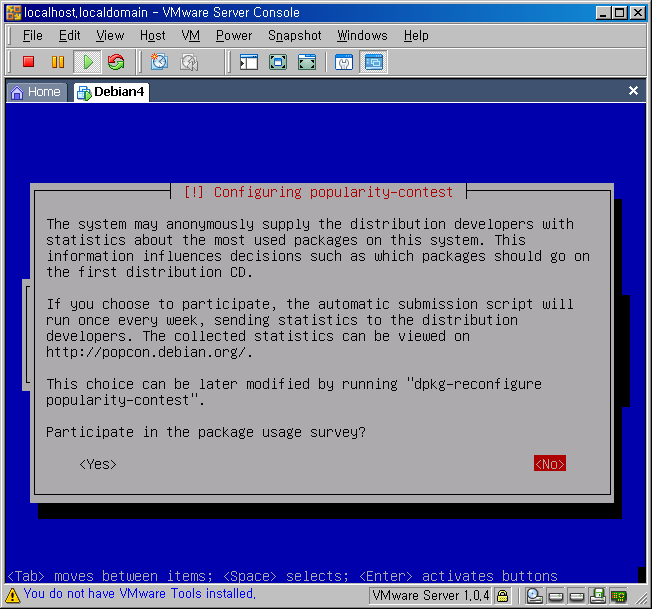Viewport: 652px width, 609px height.
Task: Click the red Power Off button
Action: 29,62
